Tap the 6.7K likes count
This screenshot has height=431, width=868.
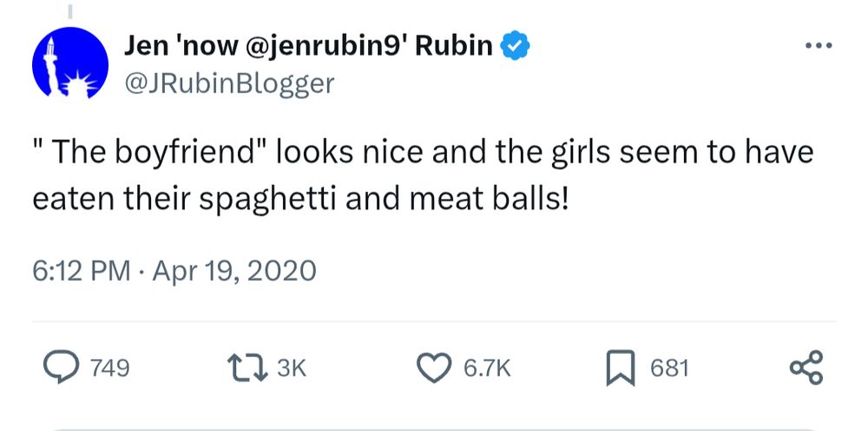pyautogui.click(x=487, y=369)
